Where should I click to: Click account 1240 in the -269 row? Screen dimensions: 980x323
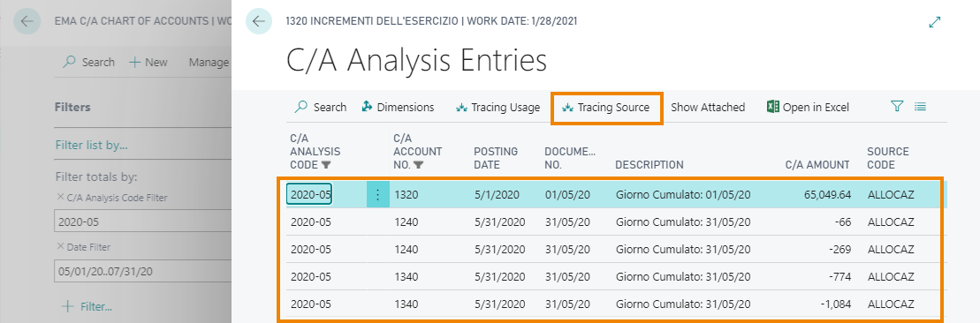point(406,249)
